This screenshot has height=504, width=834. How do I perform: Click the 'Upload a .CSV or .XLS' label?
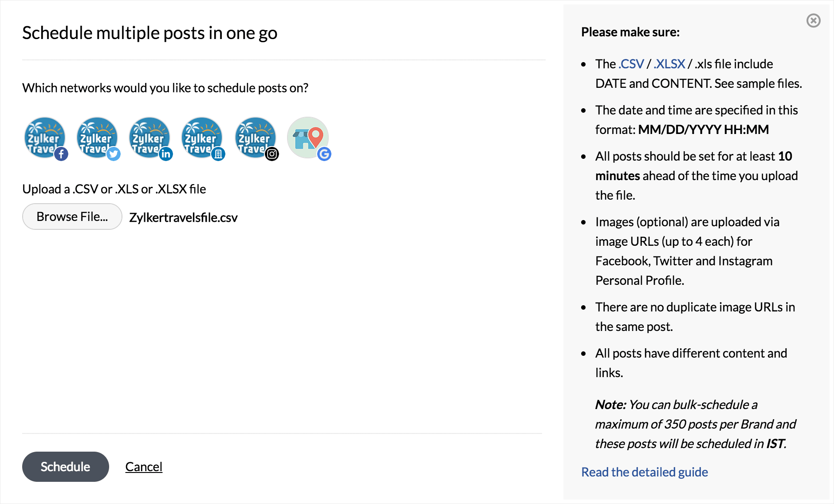[x=114, y=189]
